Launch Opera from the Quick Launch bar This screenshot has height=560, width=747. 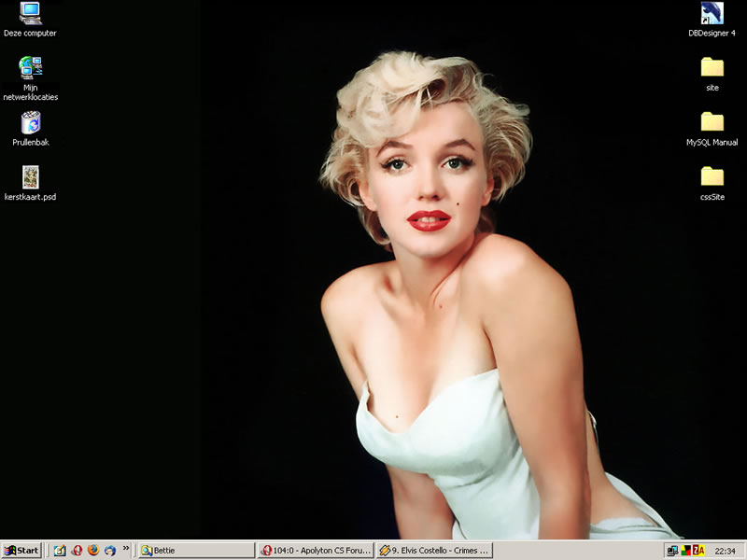pos(77,551)
